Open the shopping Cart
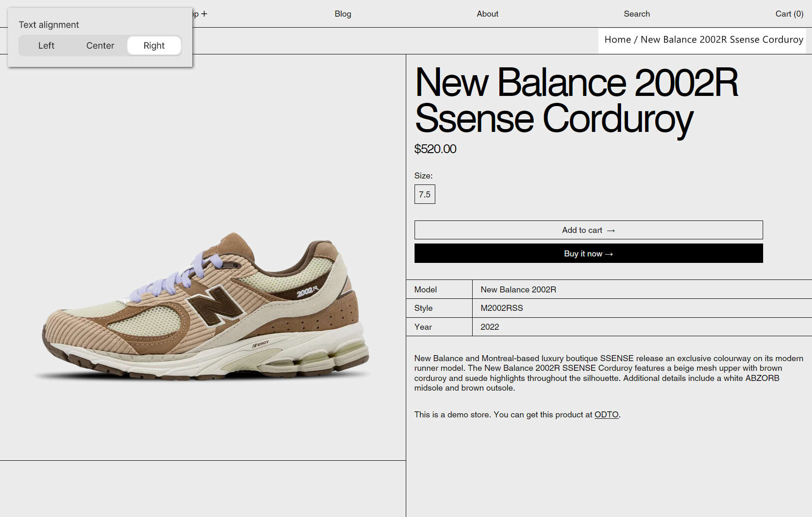Image resolution: width=812 pixels, height=517 pixels. coord(789,13)
